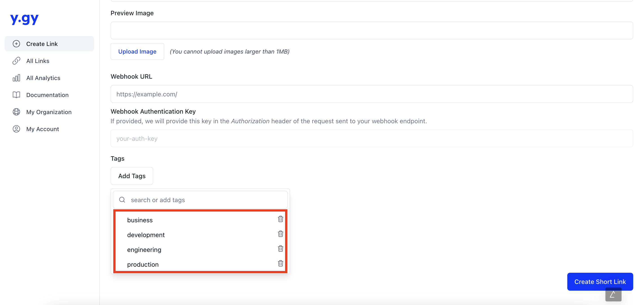Click the My Organization globe icon
This screenshot has height=305, width=644.
click(16, 112)
